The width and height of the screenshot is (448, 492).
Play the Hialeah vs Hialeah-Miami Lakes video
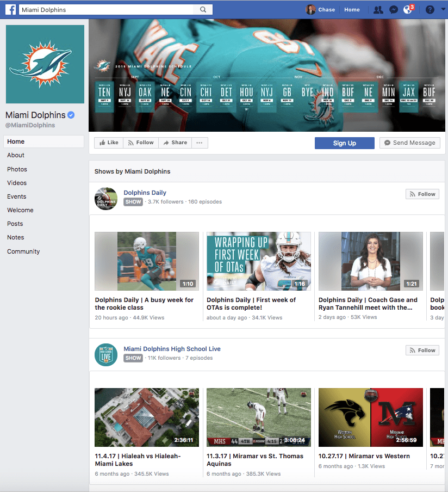146,417
